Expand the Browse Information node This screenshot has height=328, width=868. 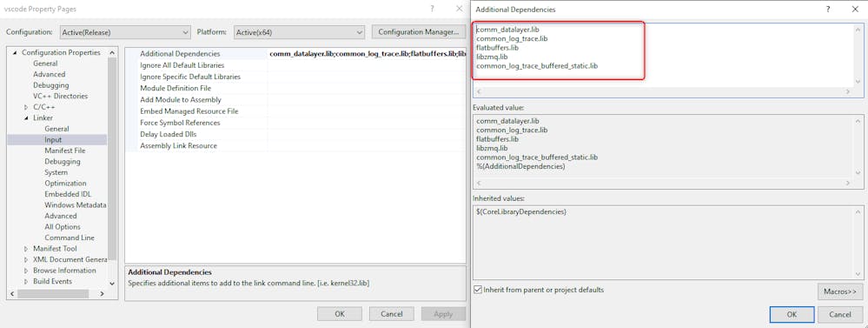click(26, 271)
